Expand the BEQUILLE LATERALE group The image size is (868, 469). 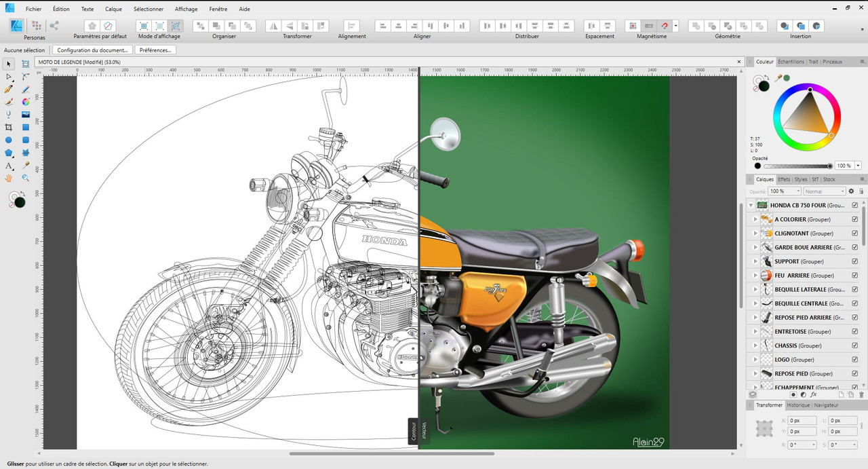tap(755, 290)
